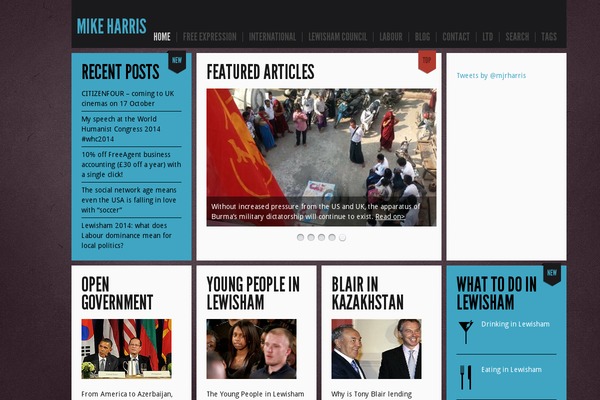Open the Labour menu item
Image resolution: width=600 pixels, height=400 pixels.
coord(391,37)
